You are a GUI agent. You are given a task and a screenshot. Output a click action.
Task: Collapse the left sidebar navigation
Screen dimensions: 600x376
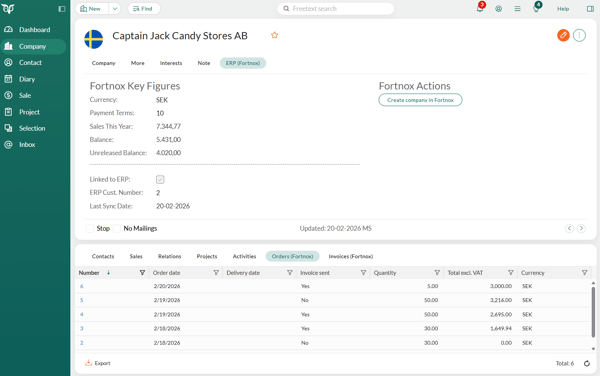(x=62, y=9)
